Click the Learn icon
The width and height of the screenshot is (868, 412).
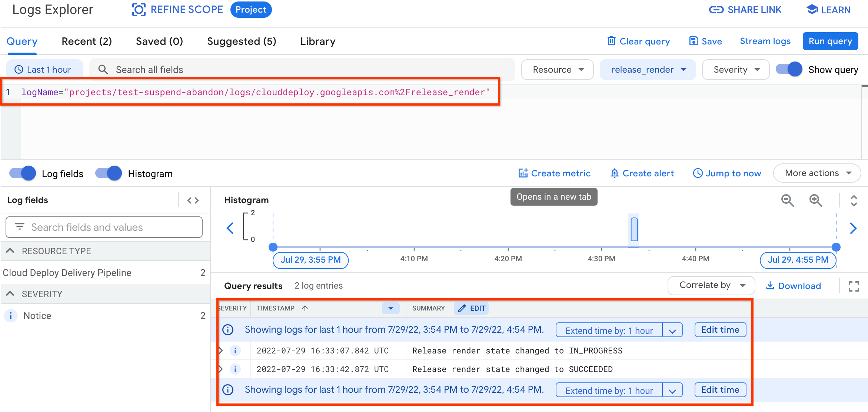(810, 10)
